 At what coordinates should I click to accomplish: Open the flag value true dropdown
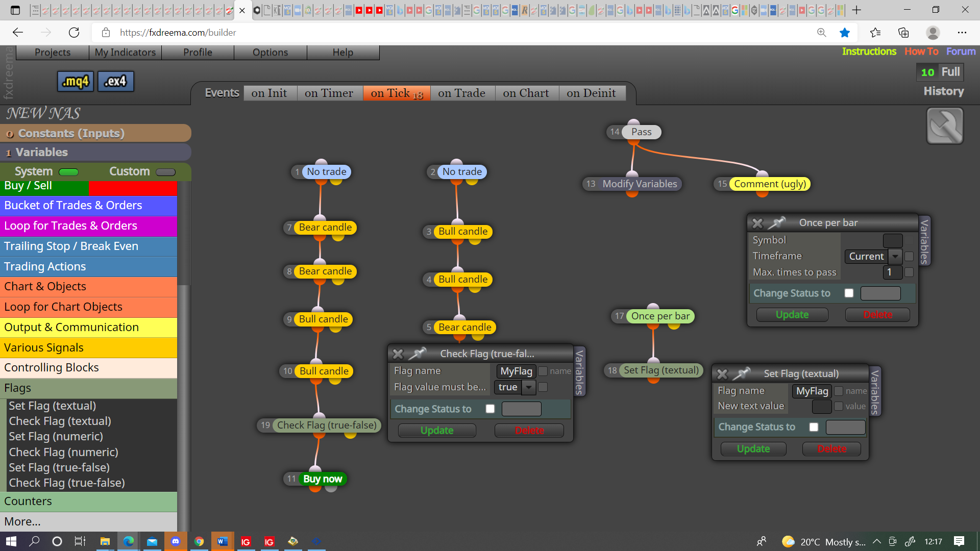click(529, 387)
